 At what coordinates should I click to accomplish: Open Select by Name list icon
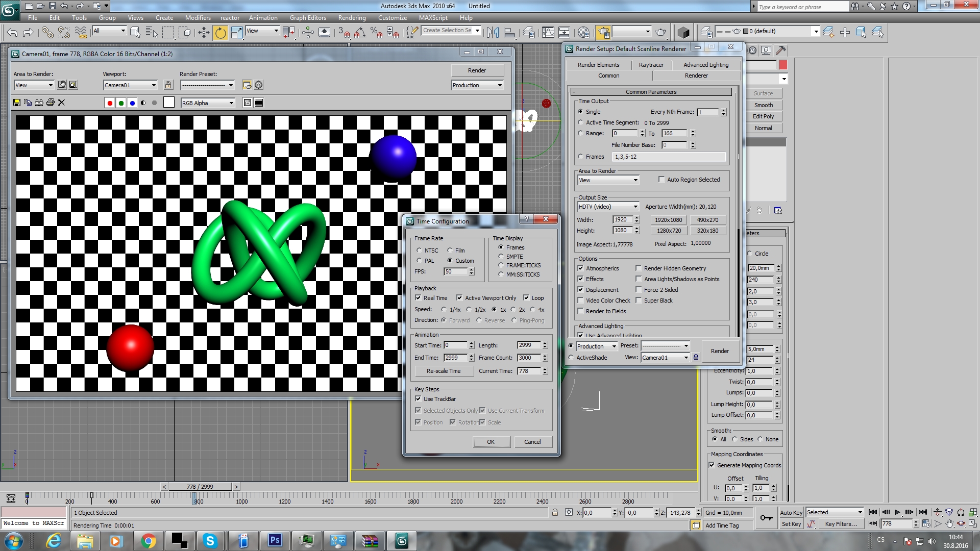tap(152, 33)
